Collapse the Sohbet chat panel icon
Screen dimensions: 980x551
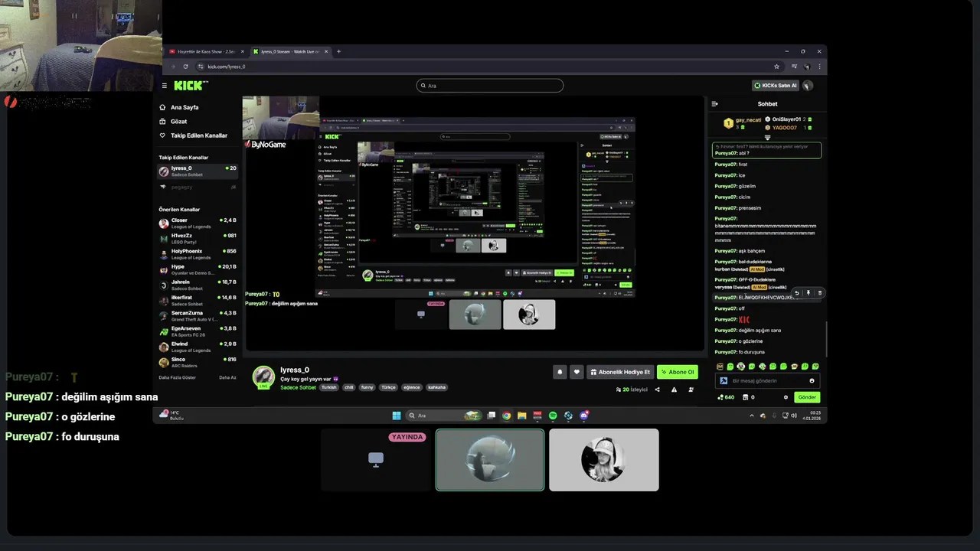tap(714, 104)
